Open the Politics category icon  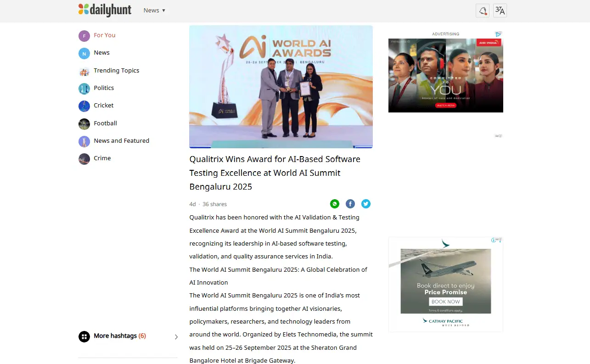[x=84, y=89]
